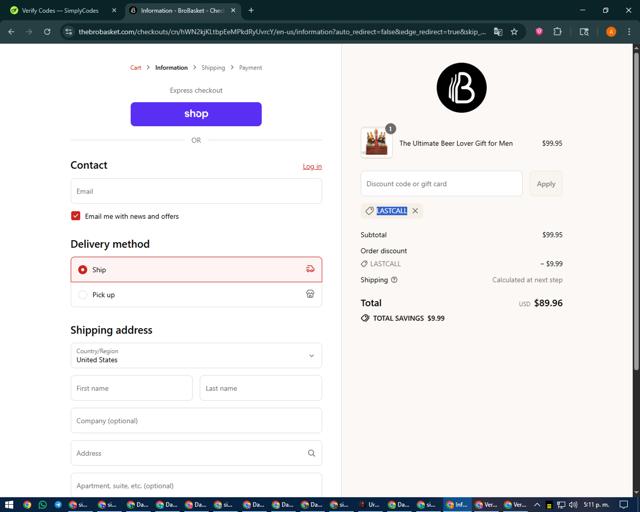The height and width of the screenshot is (512, 640).
Task: Select the Ship delivery method
Action: pos(196,269)
